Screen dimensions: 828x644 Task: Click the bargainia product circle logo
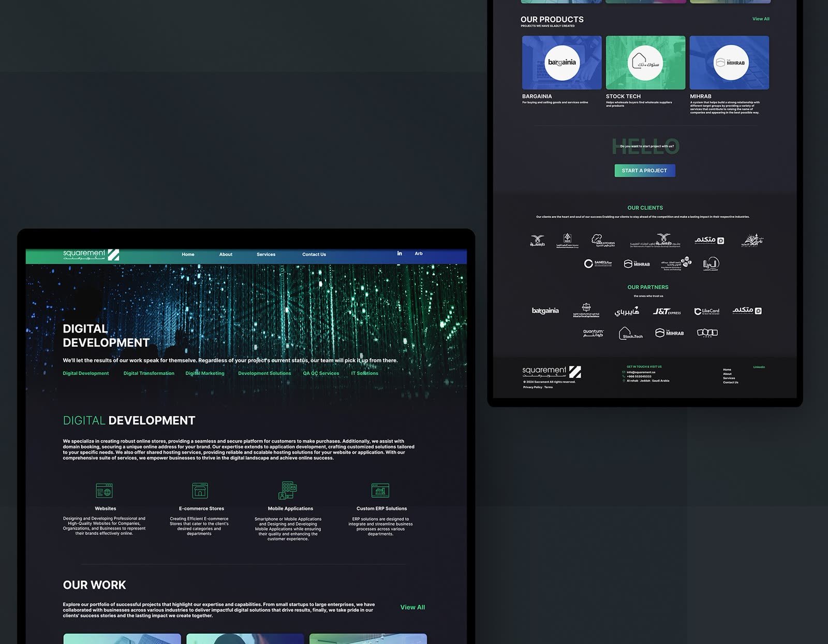[562, 63]
